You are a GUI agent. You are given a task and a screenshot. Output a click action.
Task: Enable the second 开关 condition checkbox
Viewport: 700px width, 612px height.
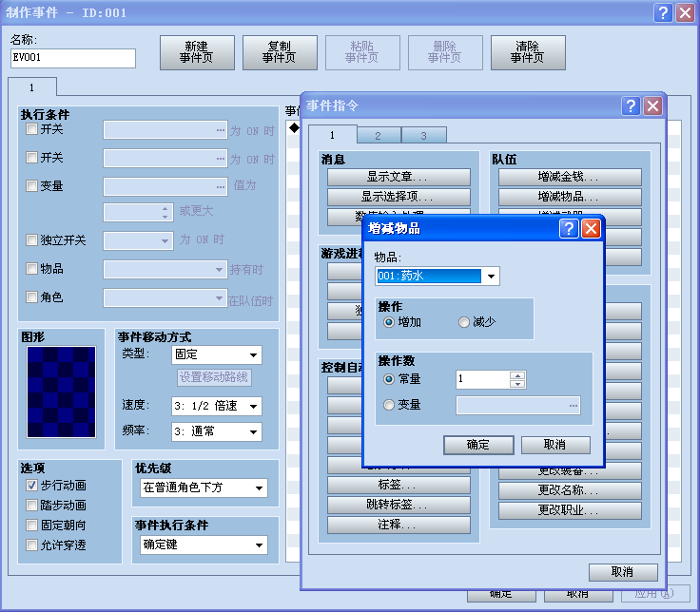click(x=31, y=158)
